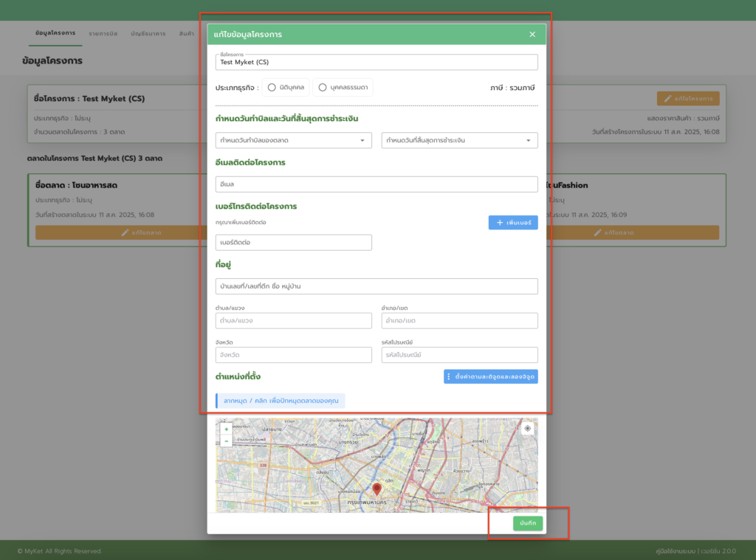Viewport: 756px width, 560px height.
Task: Click the ลากหมุด / คลิก pin hint banner
Action: pos(280,401)
